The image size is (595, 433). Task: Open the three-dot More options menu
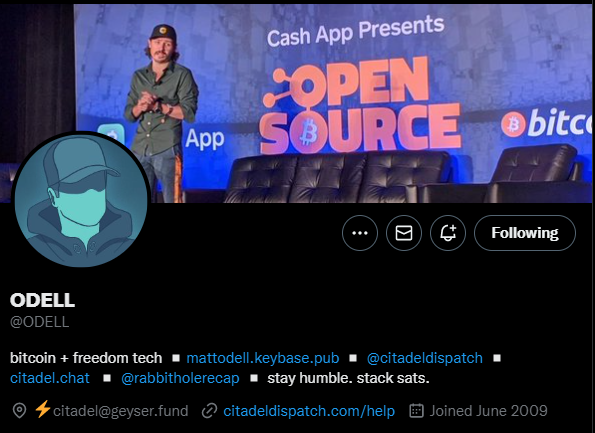pos(360,233)
